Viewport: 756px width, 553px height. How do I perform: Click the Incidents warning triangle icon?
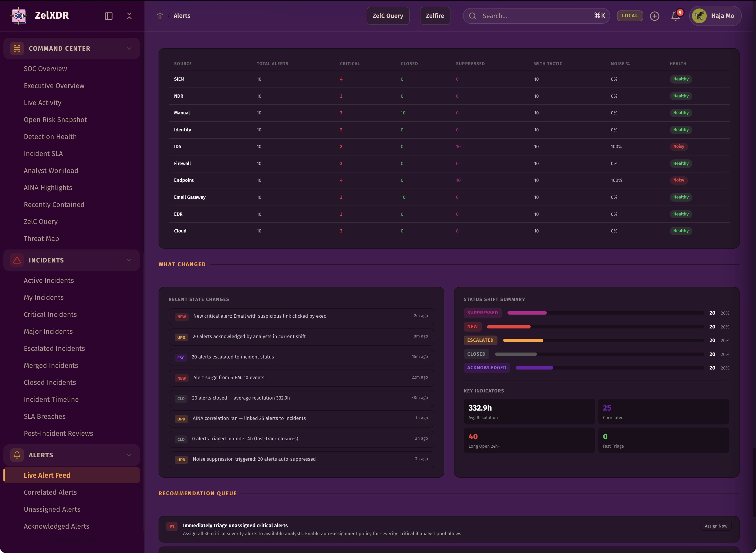17,260
